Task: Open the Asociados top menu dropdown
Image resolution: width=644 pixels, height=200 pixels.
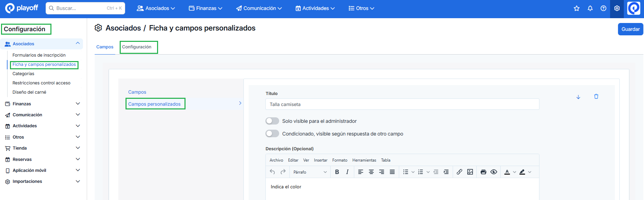Action: click(156, 8)
